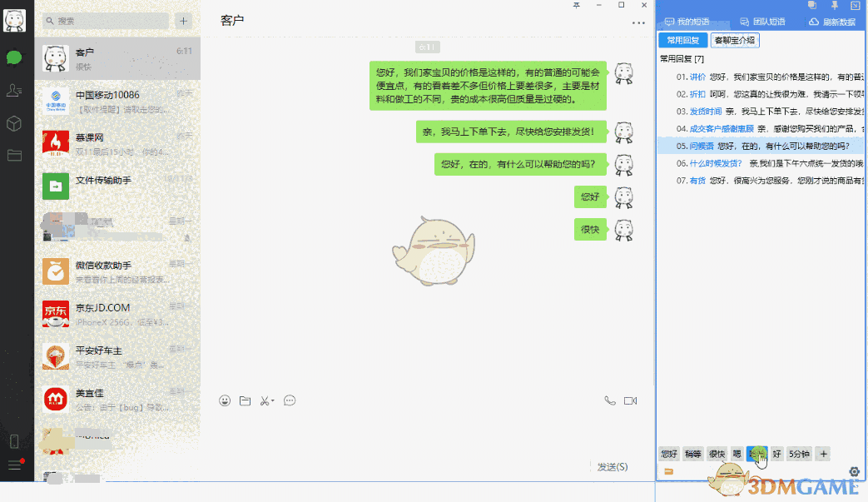Start a voice call with 客户
Viewport: 868px width, 502px height.
pos(609,400)
